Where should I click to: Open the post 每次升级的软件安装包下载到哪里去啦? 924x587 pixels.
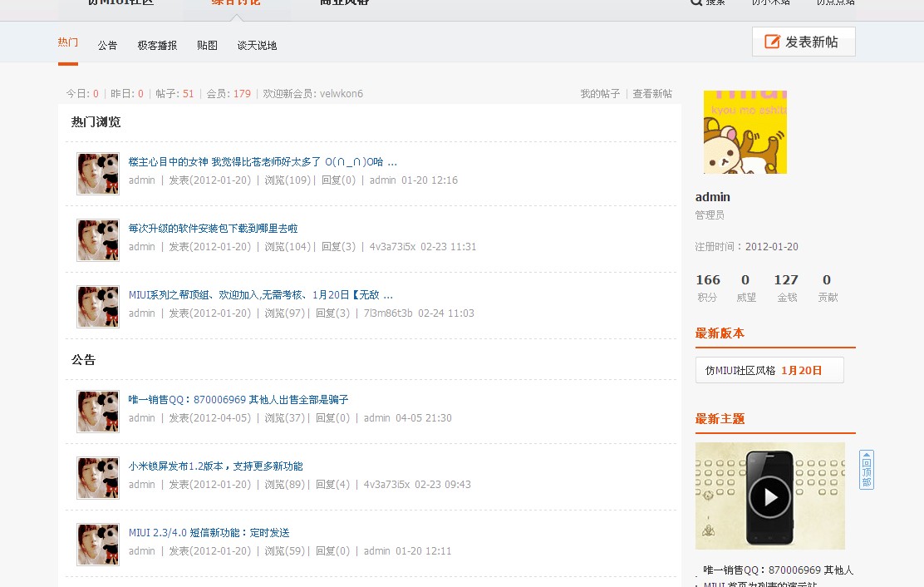pyautogui.click(x=214, y=228)
